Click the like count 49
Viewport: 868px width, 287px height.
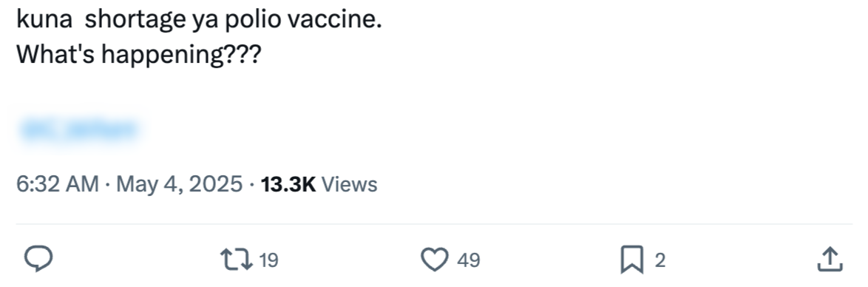tap(468, 260)
